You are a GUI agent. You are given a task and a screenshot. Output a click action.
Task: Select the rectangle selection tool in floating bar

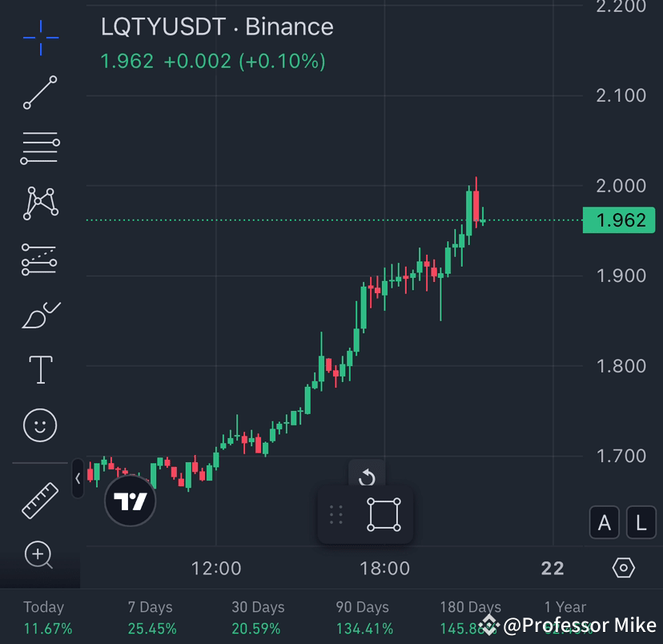(x=384, y=515)
